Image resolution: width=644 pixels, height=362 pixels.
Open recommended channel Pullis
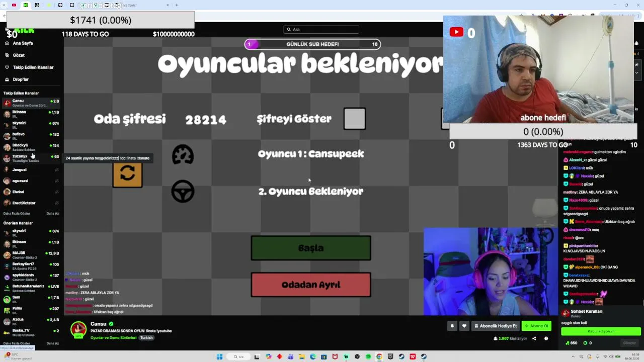pyautogui.click(x=31, y=310)
